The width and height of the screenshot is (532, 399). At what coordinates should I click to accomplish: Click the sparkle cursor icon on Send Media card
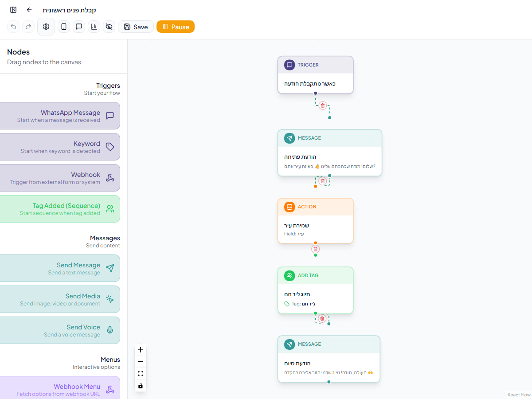(x=110, y=299)
